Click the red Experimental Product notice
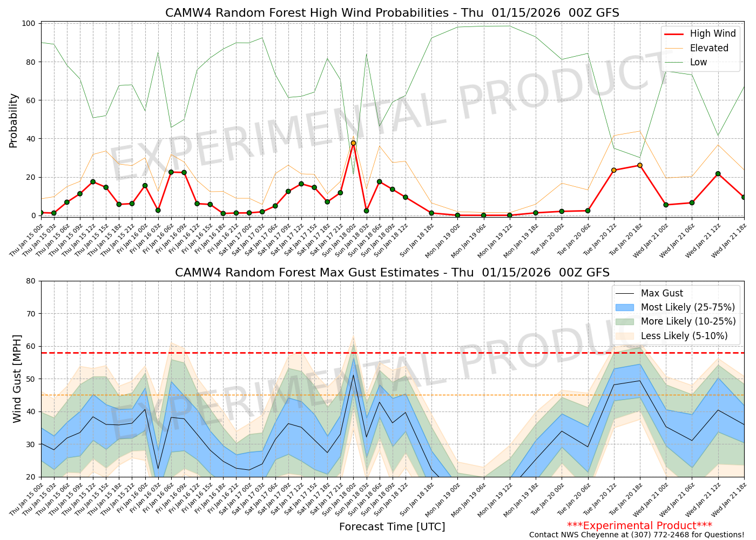Image resolution: width=756 pixels, height=540 pixels. click(x=639, y=525)
